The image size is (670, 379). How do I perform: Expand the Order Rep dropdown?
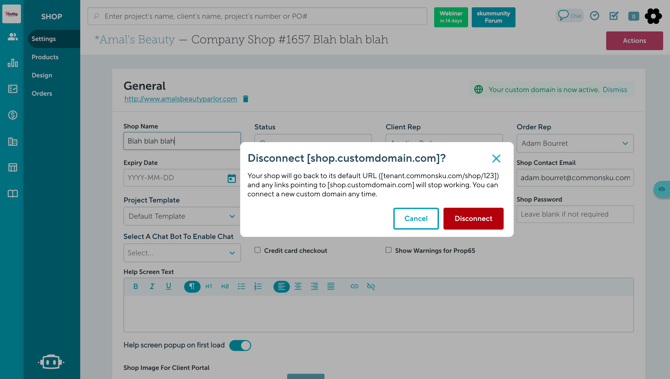tap(575, 144)
